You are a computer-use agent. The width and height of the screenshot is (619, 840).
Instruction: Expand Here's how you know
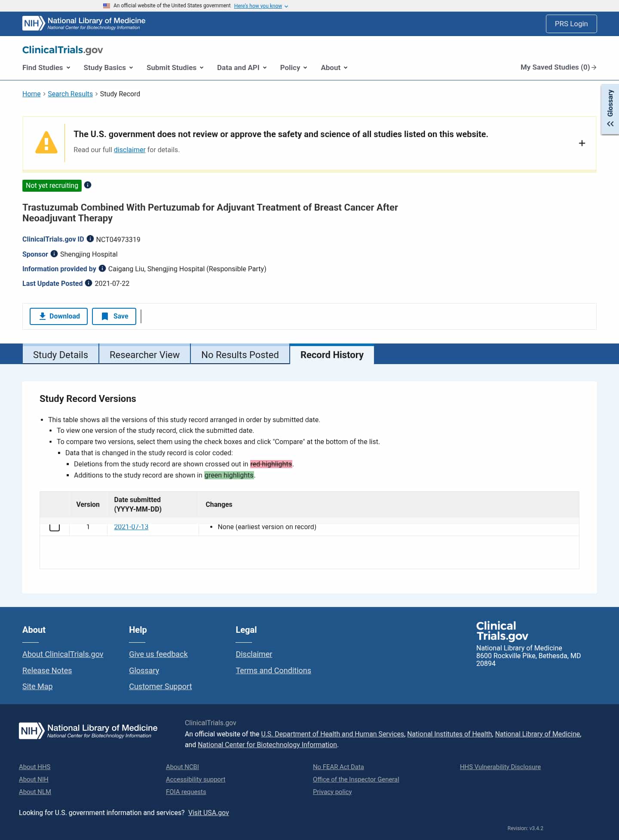tap(261, 6)
